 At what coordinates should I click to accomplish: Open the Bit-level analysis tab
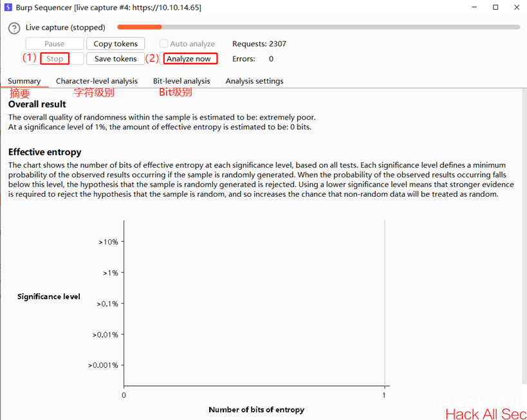click(181, 81)
